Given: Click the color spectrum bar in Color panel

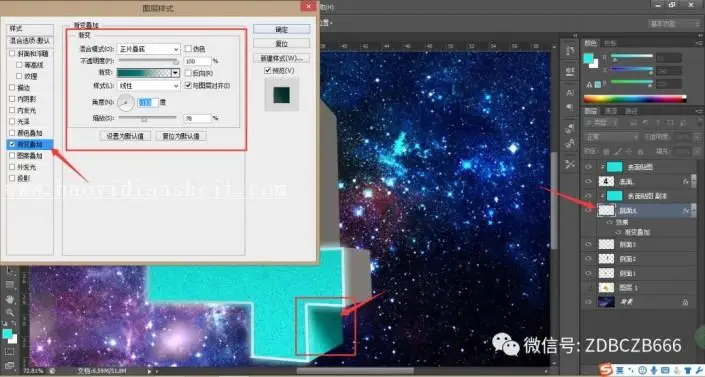Looking at the screenshot, I should point(635,99).
